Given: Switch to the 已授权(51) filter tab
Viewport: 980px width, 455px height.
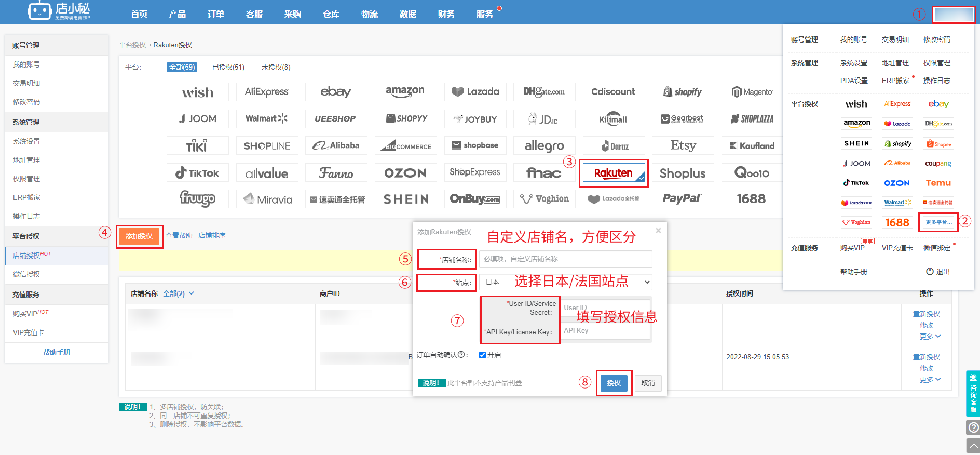Looking at the screenshot, I should click(x=228, y=67).
